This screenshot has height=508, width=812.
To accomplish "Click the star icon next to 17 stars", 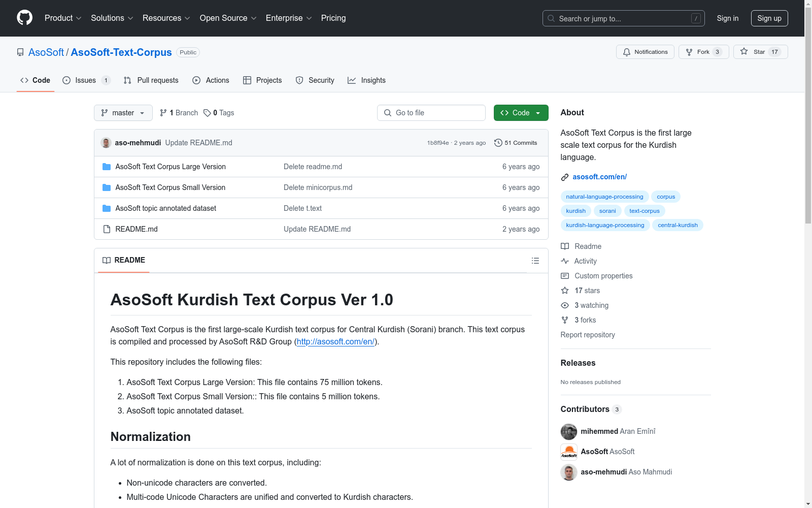I will pyautogui.click(x=565, y=291).
